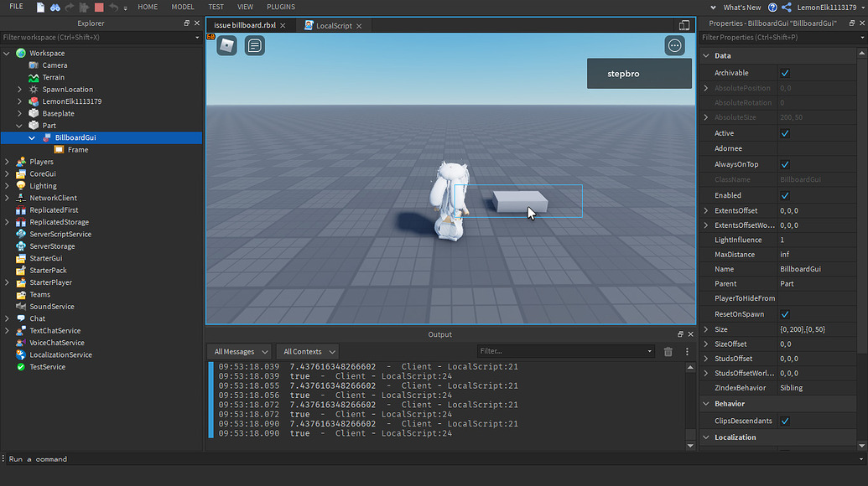Edit the Name property value BillboardGui
This screenshot has width=868, height=486.
pyautogui.click(x=817, y=269)
